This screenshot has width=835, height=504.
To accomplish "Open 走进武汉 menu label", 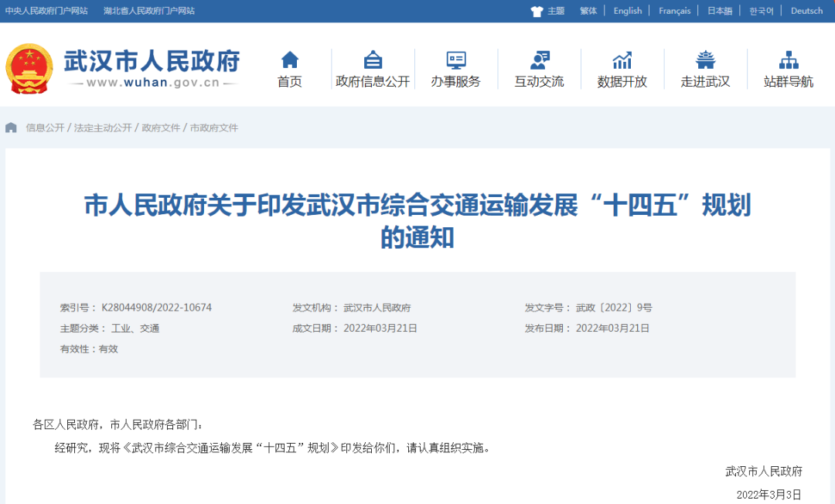I will 705,81.
